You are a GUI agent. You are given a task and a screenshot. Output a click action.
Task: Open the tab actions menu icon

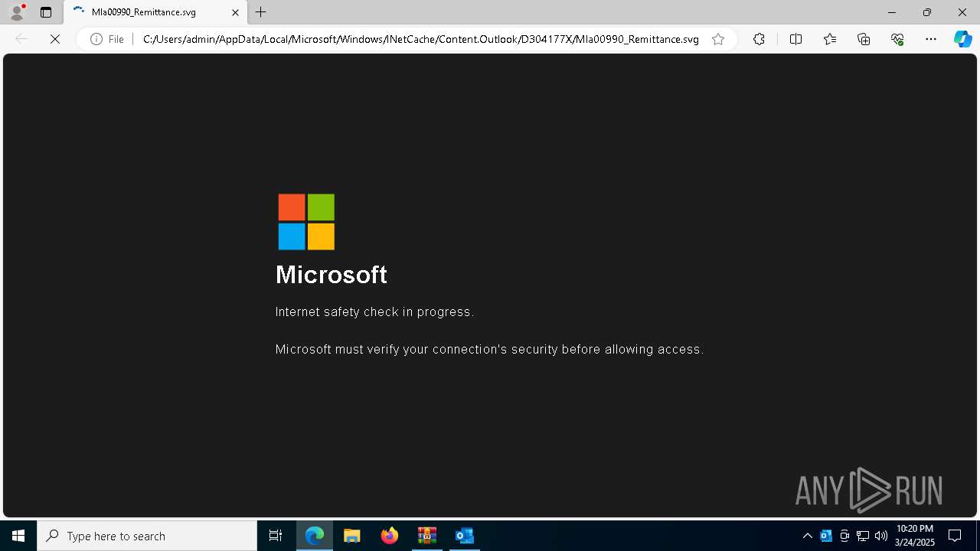(46, 12)
